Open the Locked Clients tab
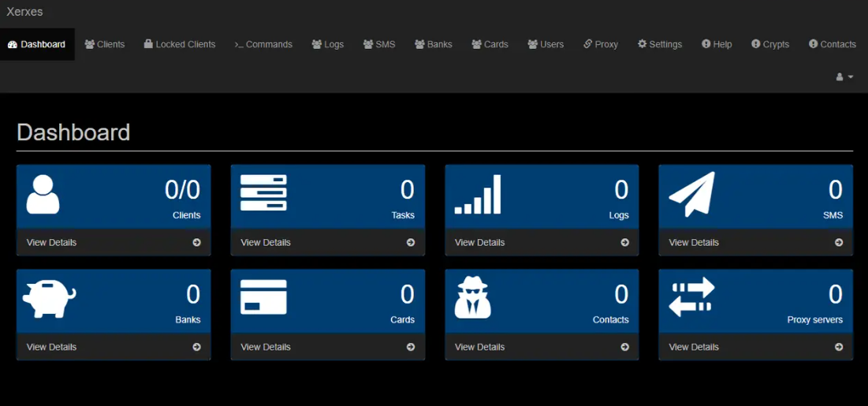The image size is (868, 406). click(x=180, y=44)
